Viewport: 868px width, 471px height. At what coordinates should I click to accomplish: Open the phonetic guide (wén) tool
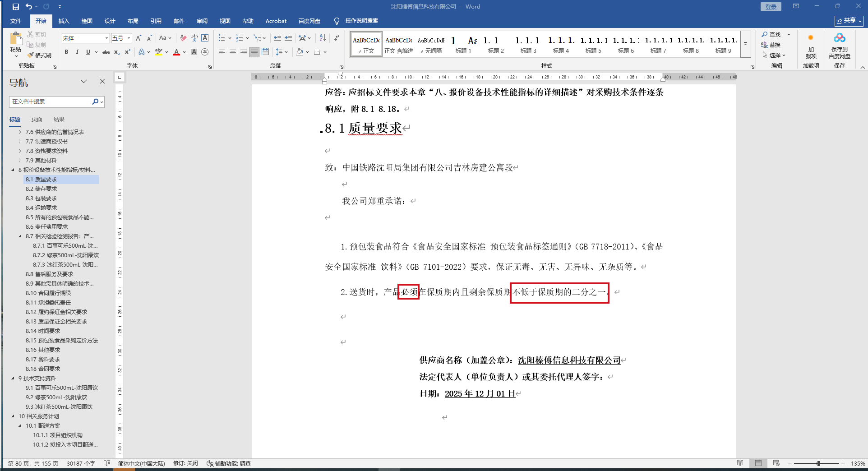[x=194, y=38]
